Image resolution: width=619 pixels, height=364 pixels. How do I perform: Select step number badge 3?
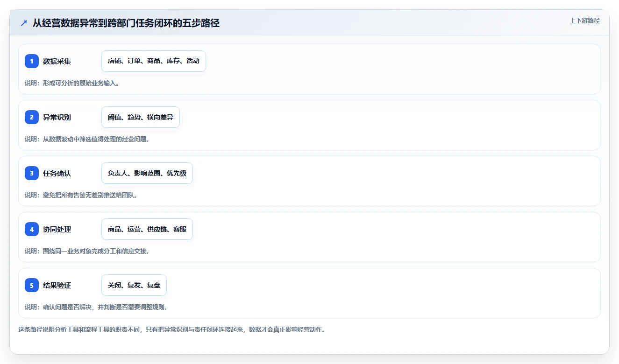tap(32, 173)
